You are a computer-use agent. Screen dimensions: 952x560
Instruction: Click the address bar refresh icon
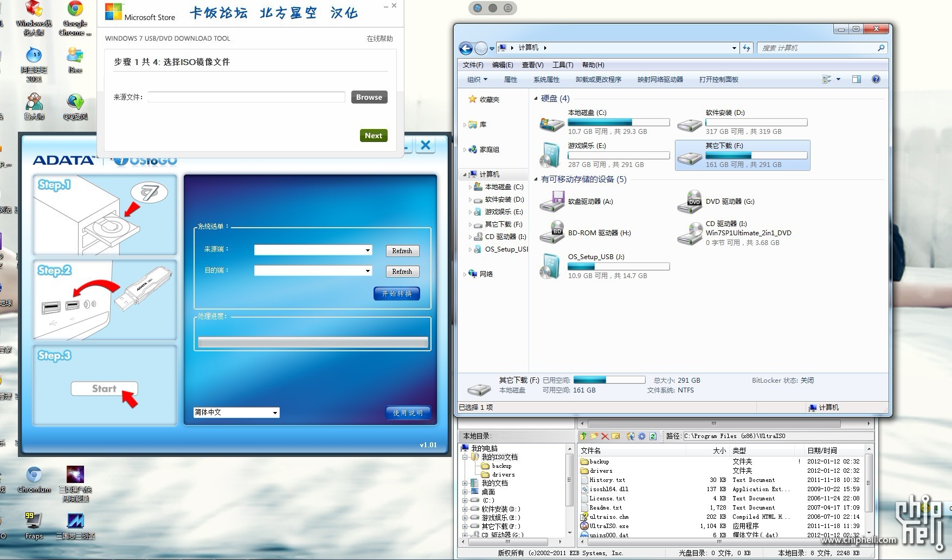click(x=747, y=48)
